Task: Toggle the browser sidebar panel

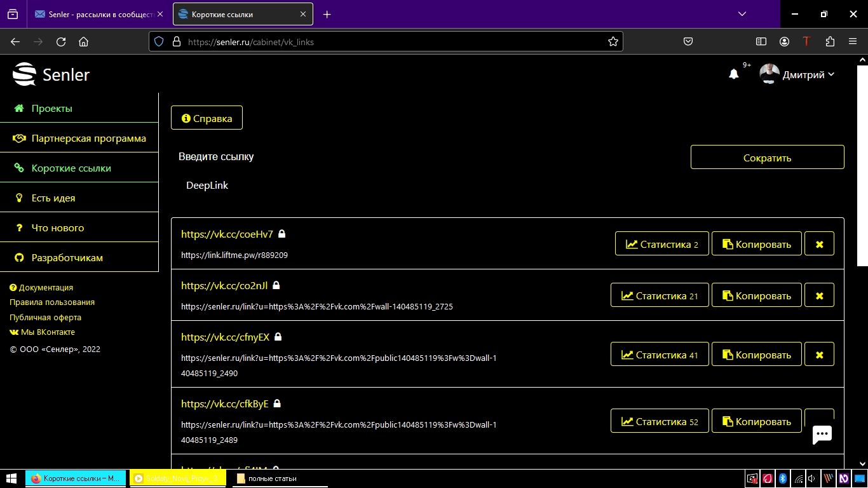Action: tap(761, 42)
